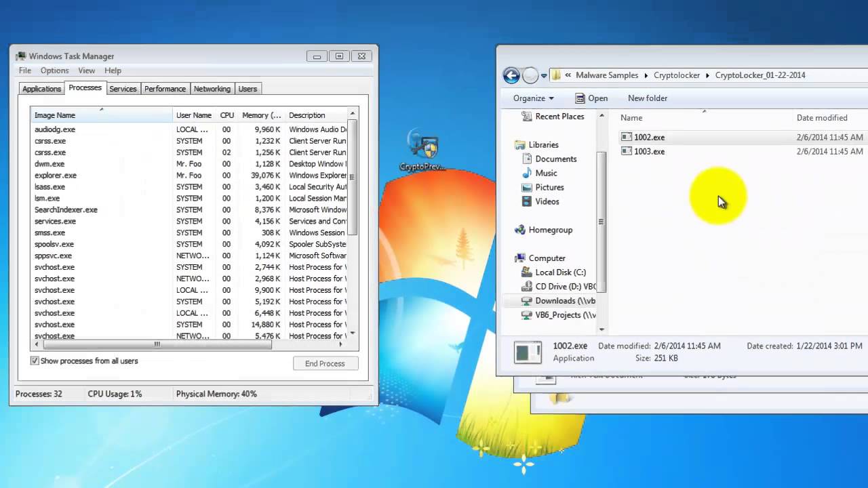
Task: Click the Explorer navigation pane scrollbar
Action: 601,221
